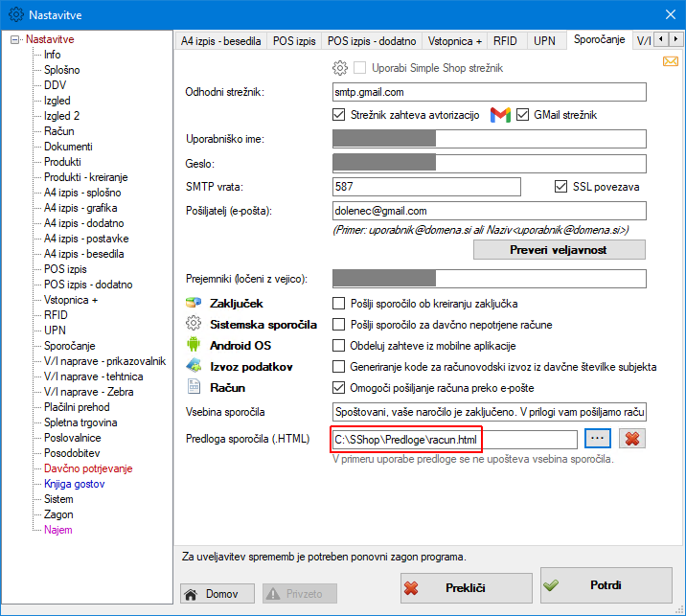Screen dimensions: 686x616
Task: Click into the SMTP vrata field
Action: (425, 187)
